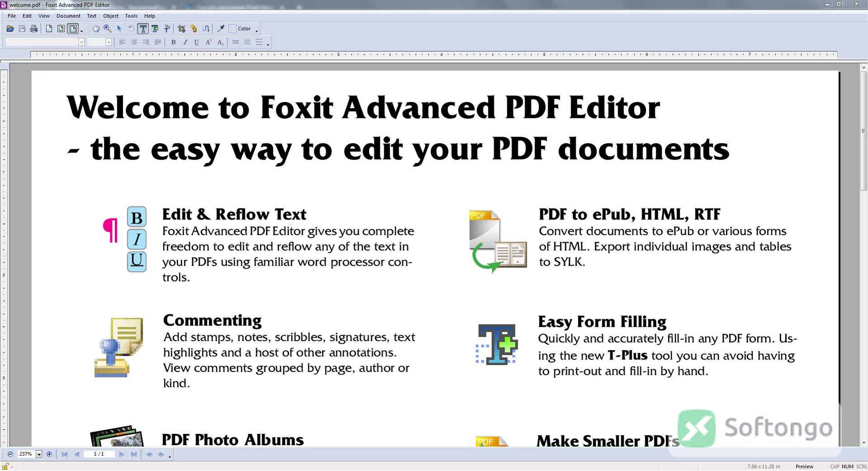Expand the Color toolbar options arrow
Viewport: 868px width, 471px height.
coord(257,30)
